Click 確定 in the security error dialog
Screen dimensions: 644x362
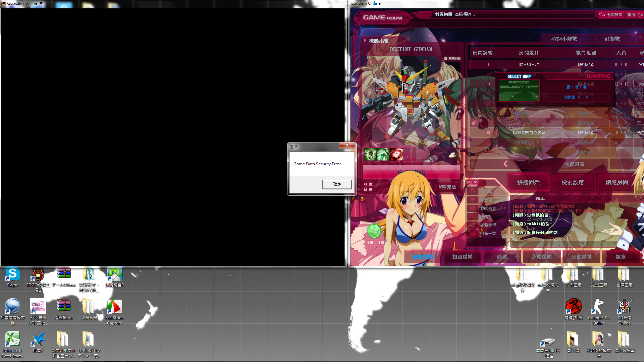point(337,184)
